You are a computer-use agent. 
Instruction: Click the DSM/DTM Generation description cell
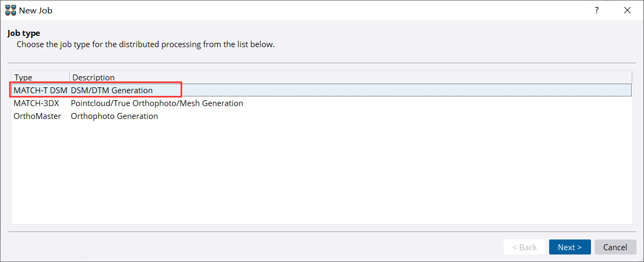pos(111,90)
